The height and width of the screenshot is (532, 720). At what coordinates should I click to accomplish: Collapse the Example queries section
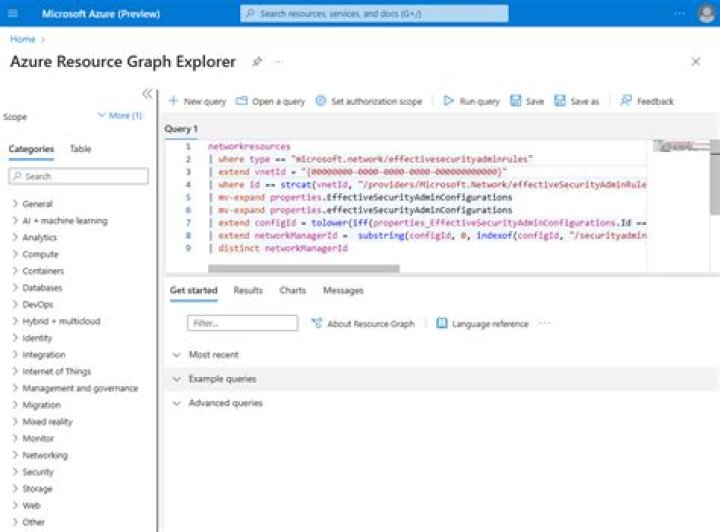tap(177, 379)
